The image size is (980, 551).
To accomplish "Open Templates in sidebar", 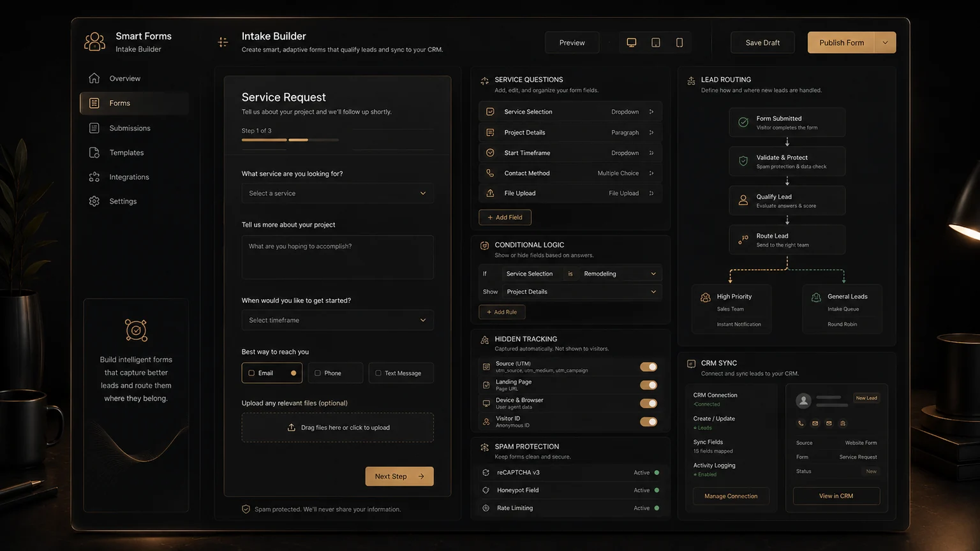I will coord(135,153).
